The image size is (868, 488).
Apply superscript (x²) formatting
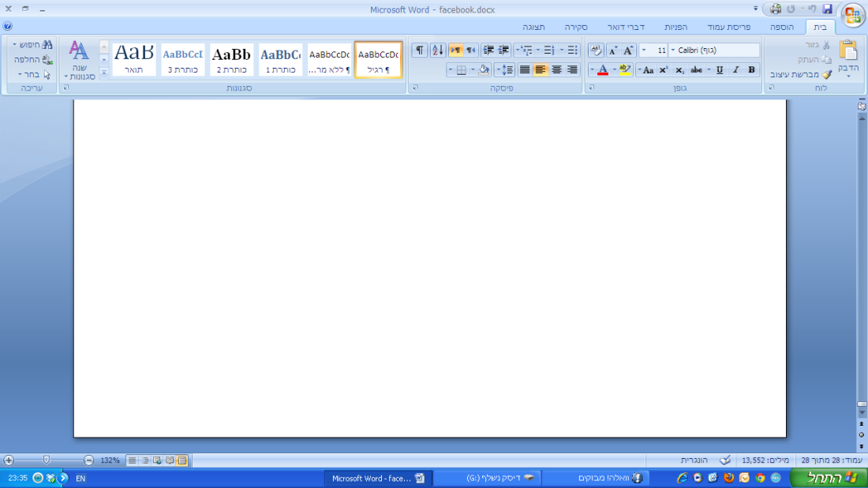[x=663, y=69]
